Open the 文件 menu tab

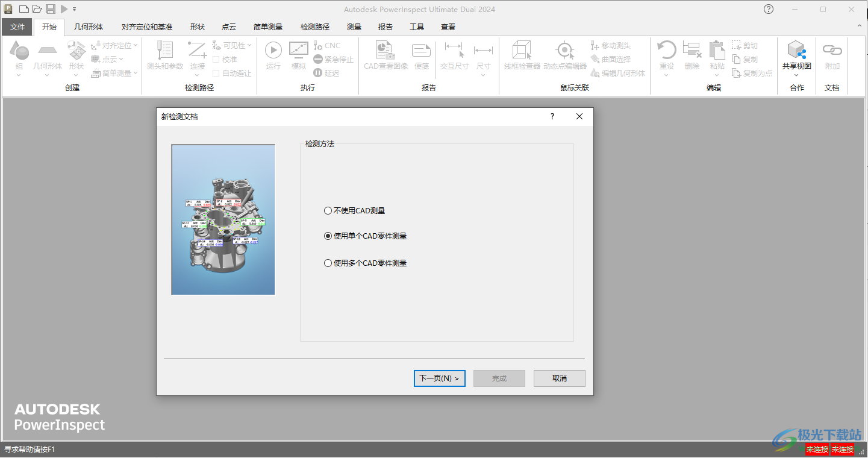17,27
